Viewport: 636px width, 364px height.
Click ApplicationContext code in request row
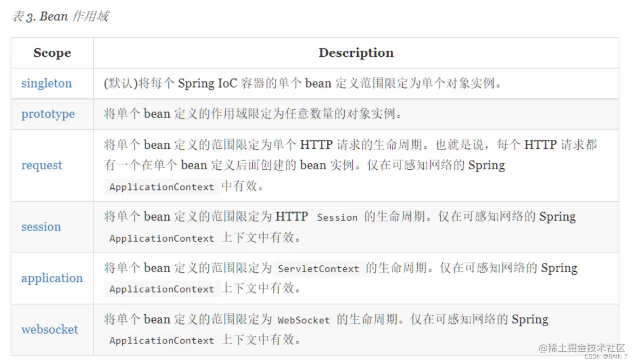coord(162,187)
